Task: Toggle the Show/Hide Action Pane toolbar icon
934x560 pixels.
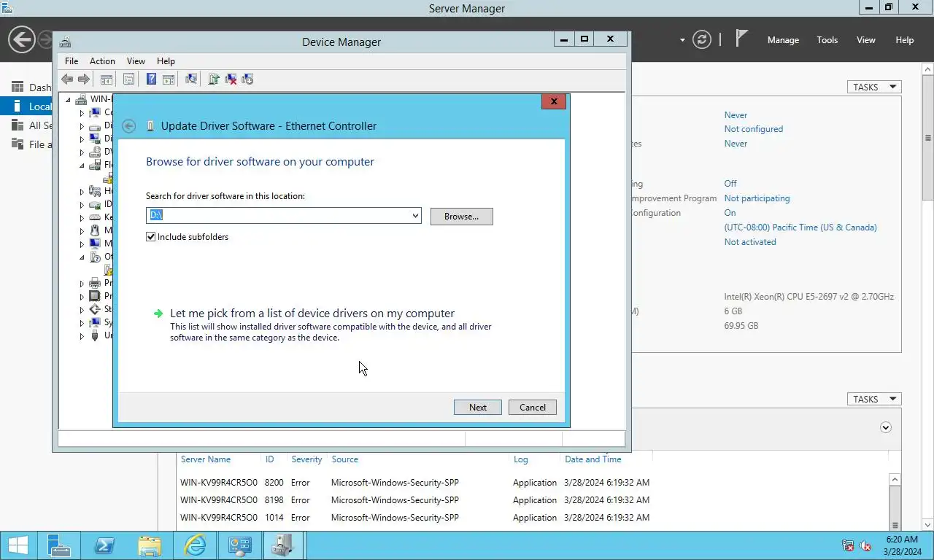Action: click(168, 79)
